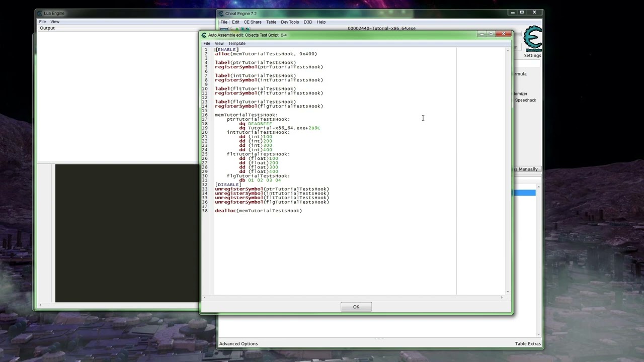Click the db 01 02 03 04 line
644x362 pixels.
[x=260, y=180]
